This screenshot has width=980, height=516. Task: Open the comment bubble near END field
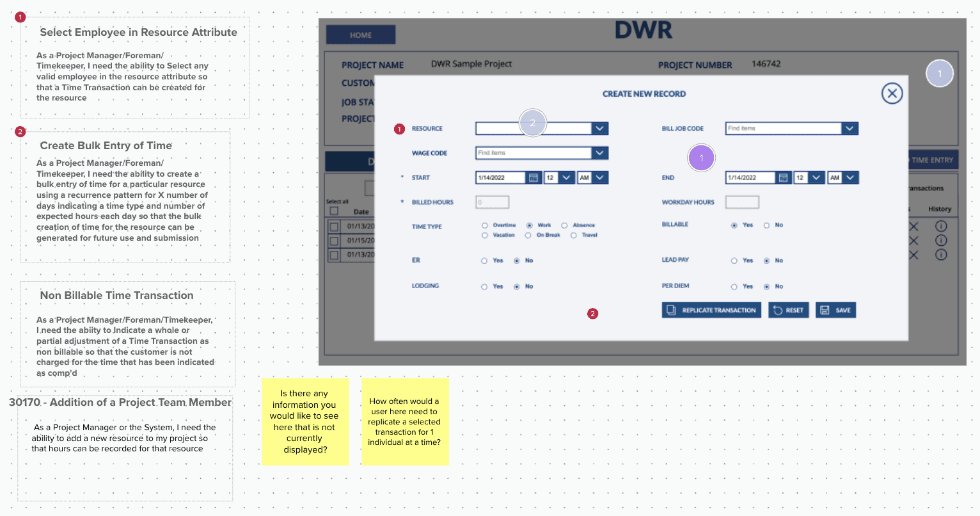(x=701, y=157)
